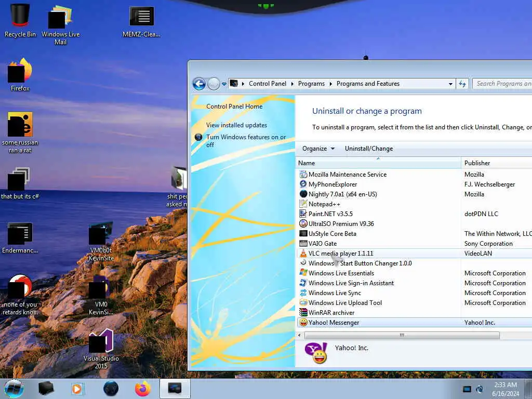Focus the Search Programs field
The height and width of the screenshot is (399, 532).
502,84
